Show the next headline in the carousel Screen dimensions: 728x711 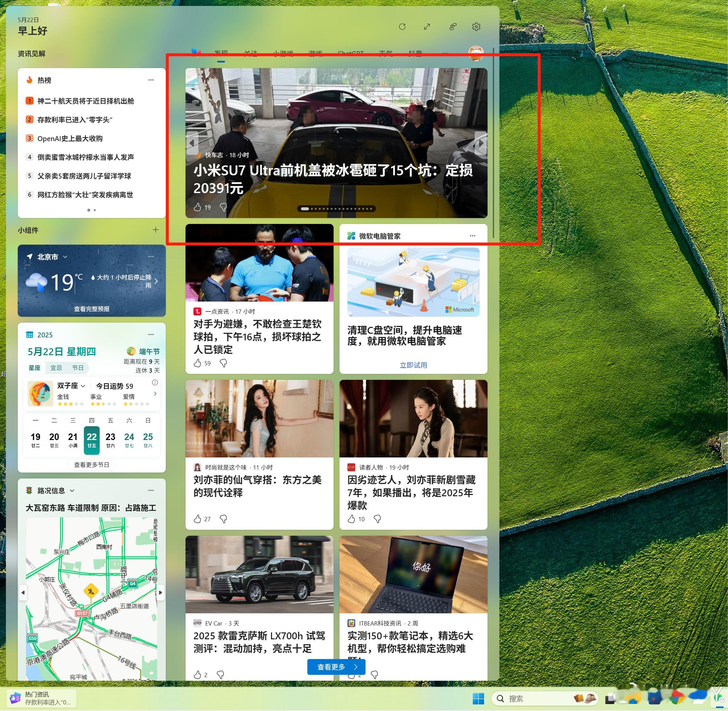[481, 143]
